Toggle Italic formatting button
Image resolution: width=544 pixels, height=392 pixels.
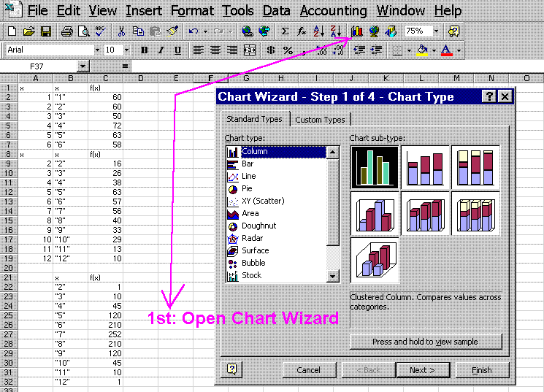161,50
